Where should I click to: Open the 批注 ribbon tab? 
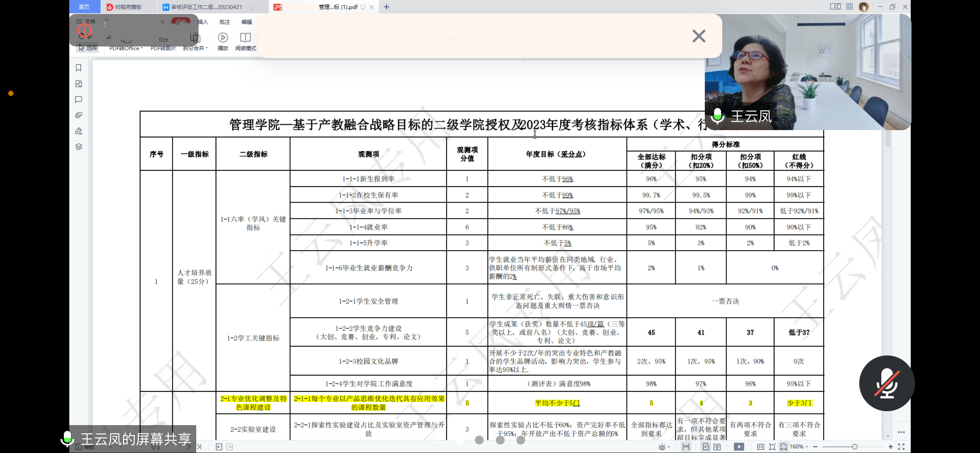(224, 22)
